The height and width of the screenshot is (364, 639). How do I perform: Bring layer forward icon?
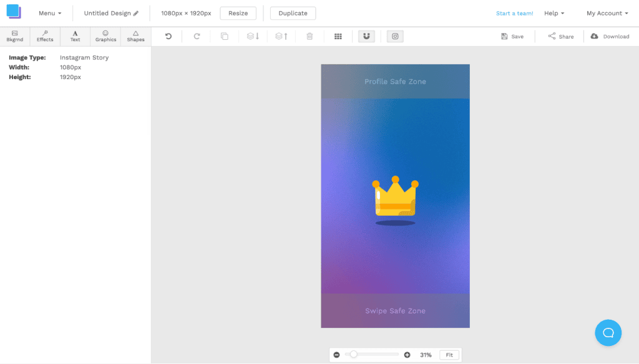(x=281, y=36)
